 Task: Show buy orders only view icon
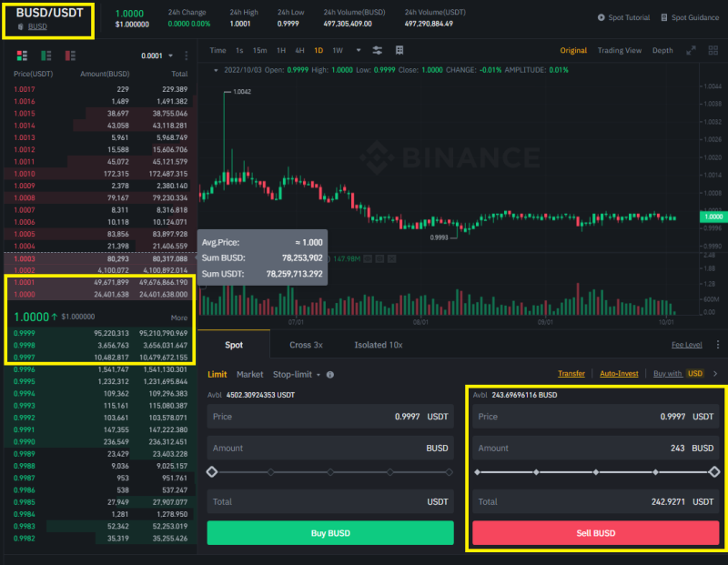point(46,55)
